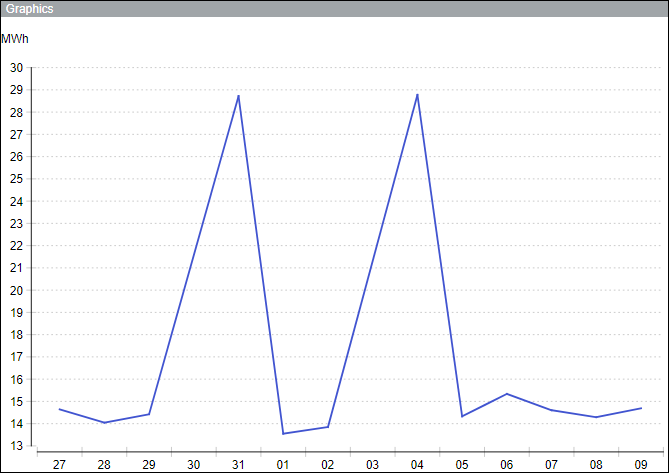
Task: Click the peak data point at day 31
Action: pyautogui.click(x=239, y=95)
